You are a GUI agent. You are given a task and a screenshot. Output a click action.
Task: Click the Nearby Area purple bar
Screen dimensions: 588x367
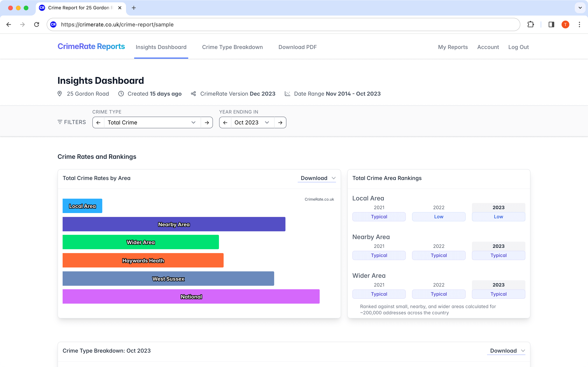(x=174, y=224)
